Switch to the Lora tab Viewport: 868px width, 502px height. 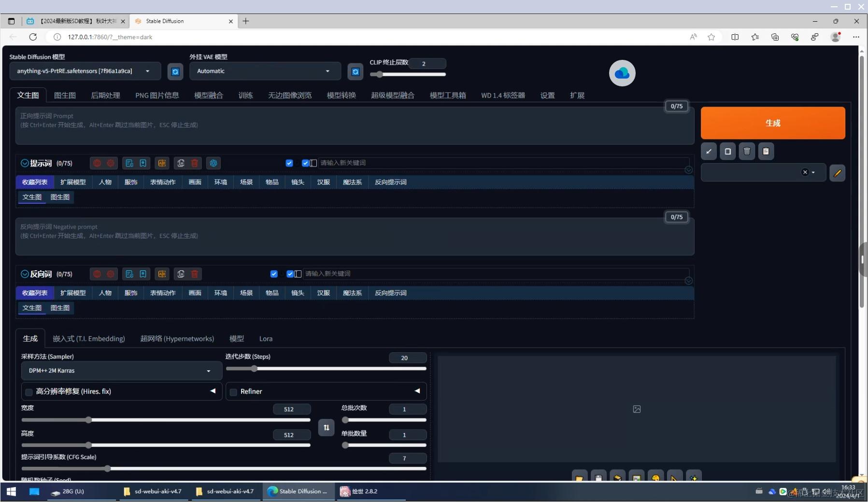pos(266,339)
